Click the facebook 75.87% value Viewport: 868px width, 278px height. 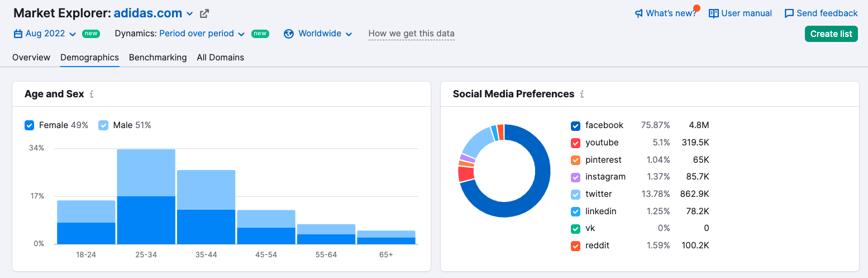655,126
